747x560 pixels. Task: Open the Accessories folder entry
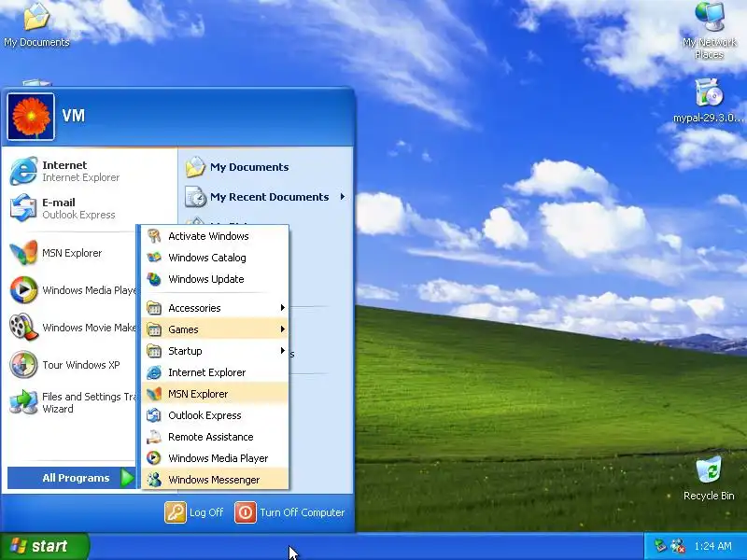215,308
